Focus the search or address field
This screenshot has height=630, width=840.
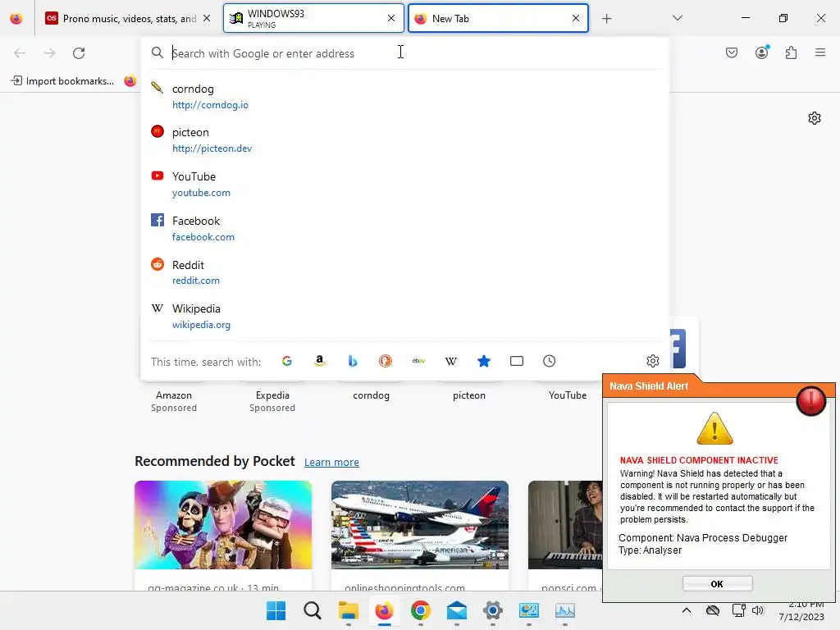point(405,53)
